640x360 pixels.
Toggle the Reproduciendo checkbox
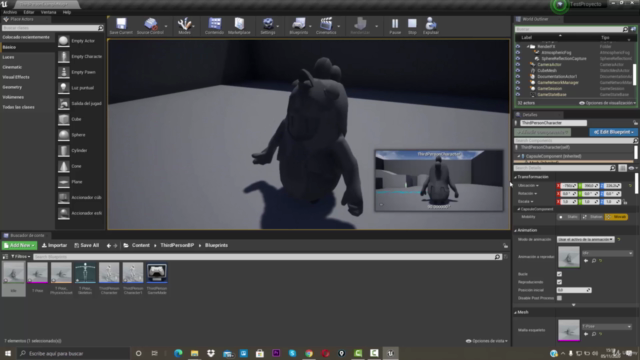click(x=559, y=282)
